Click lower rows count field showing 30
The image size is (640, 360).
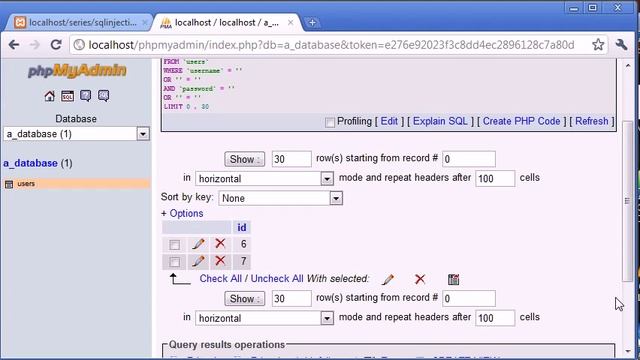click(x=291, y=299)
